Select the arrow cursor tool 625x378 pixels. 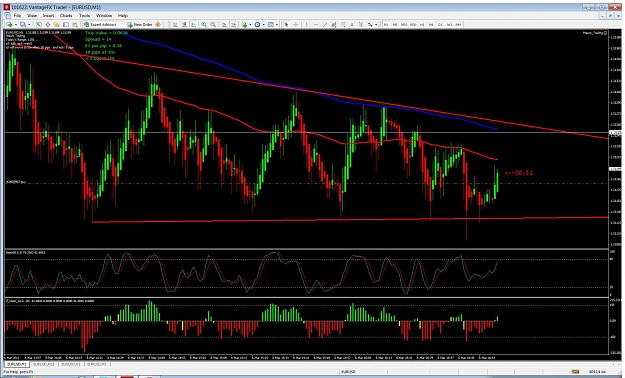point(287,24)
